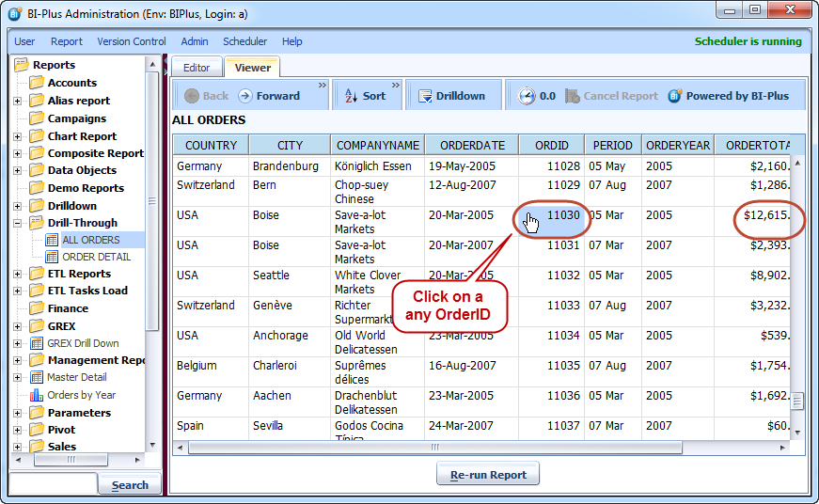
Task: Expand the Parameters folder node
Action: tap(17, 413)
